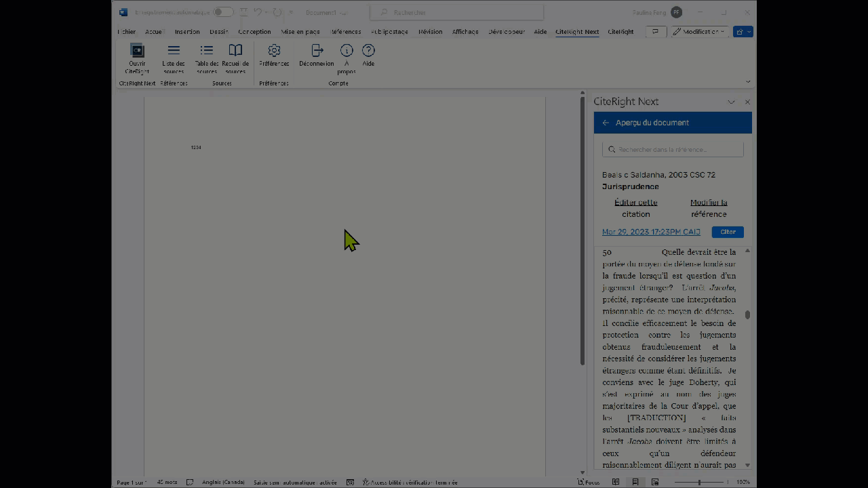The width and height of the screenshot is (868, 488).
Task: Click Beals c Saldanha, 2003 CSC 72 title
Action: click(658, 175)
